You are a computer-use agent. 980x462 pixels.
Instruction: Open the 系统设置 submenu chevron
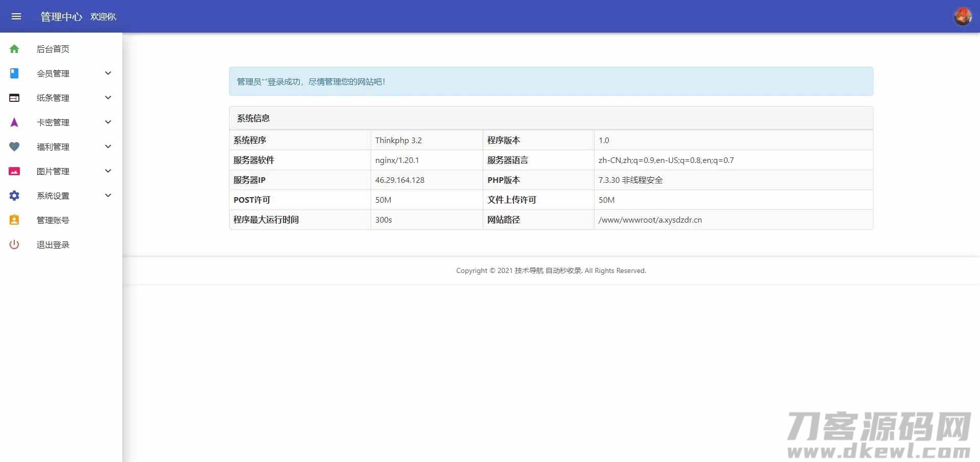pos(108,196)
